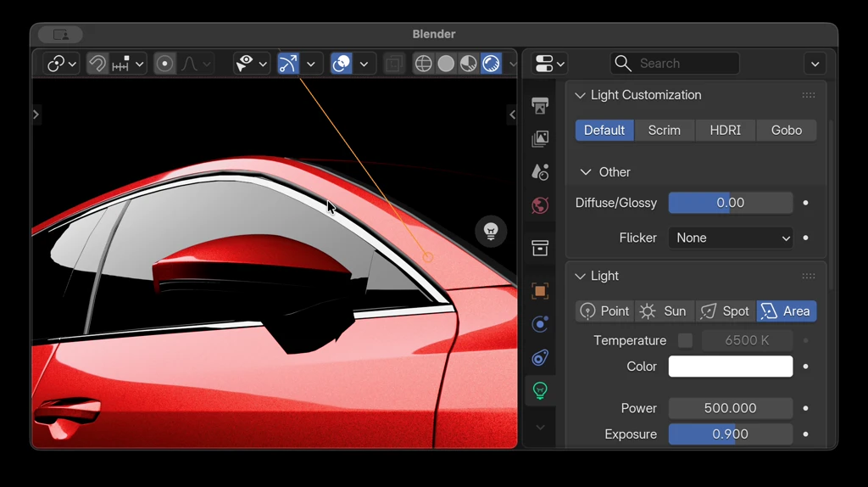Set light type to Sun

coord(665,311)
